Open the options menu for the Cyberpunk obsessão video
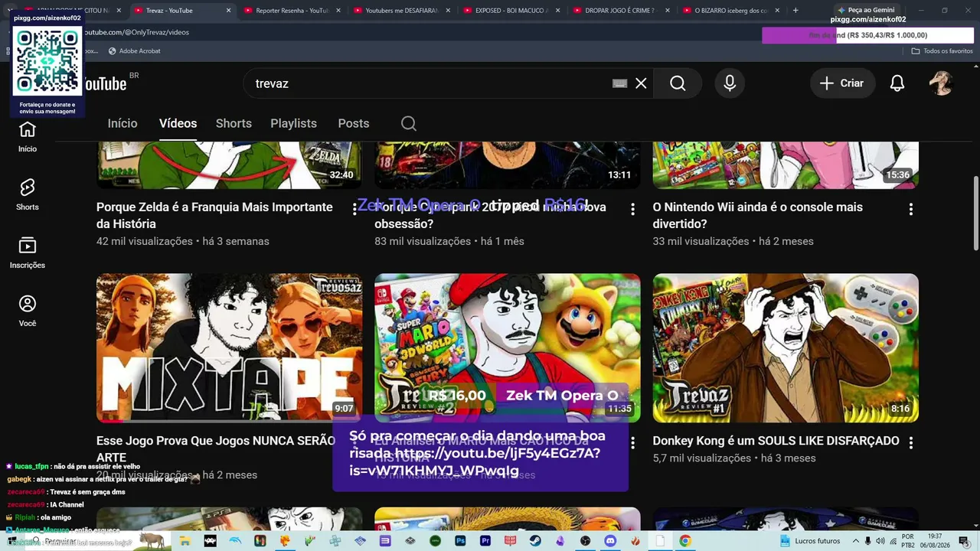Screen dimensions: 980x551 (x=632, y=209)
